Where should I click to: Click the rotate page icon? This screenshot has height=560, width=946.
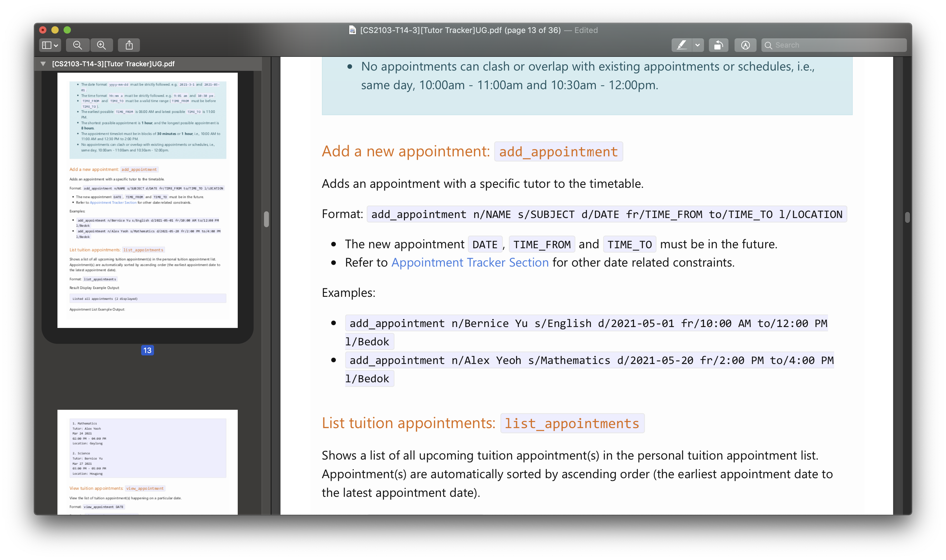[718, 45]
